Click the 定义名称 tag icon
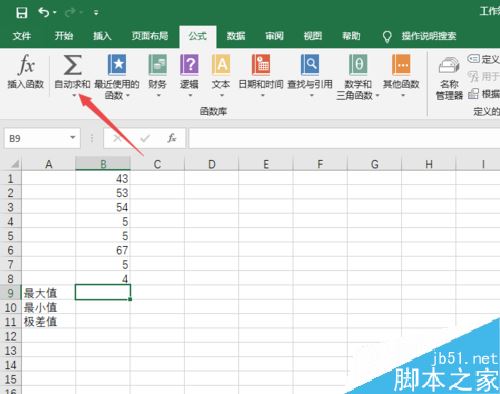 coord(473,59)
